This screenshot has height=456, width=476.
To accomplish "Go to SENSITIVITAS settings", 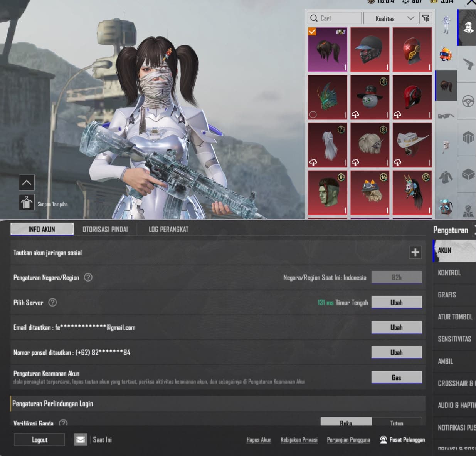I will 454,339.
